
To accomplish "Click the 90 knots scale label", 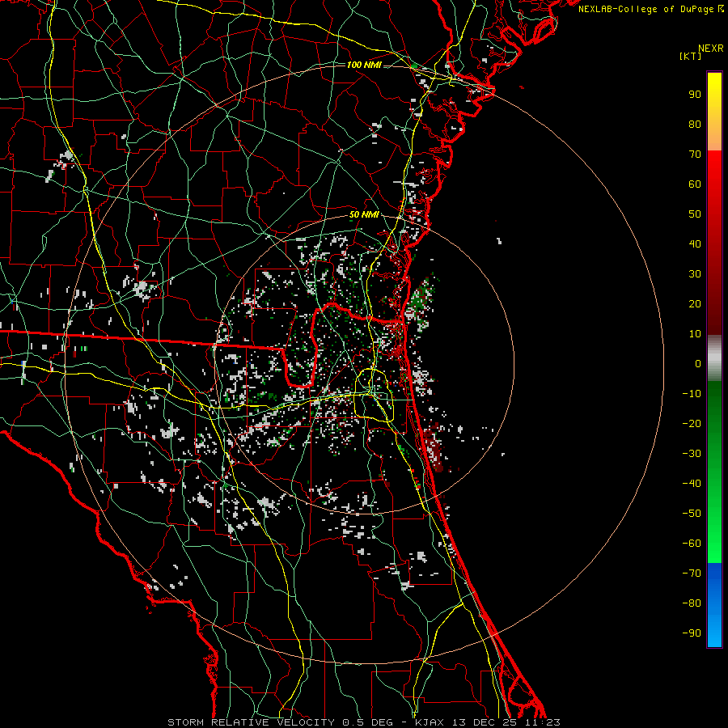I will [695, 95].
